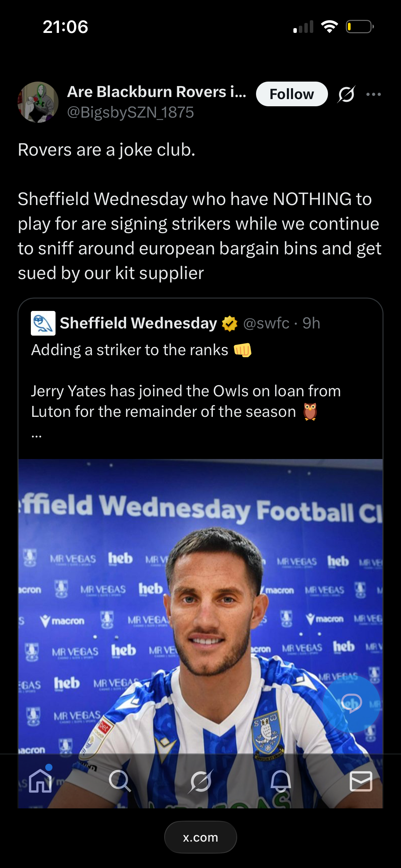
Task: Tap the Sheffield Wednesday verified gold badge
Action: [230, 323]
